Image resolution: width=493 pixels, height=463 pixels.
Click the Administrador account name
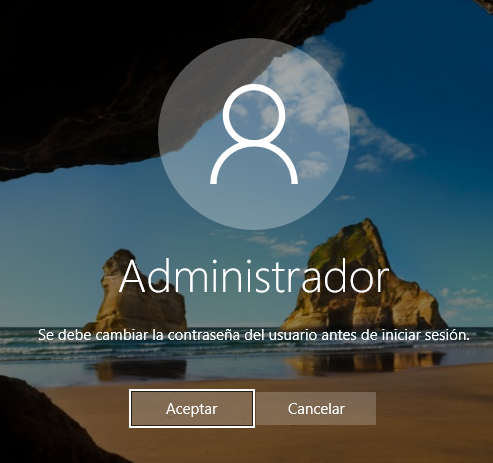(x=254, y=277)
